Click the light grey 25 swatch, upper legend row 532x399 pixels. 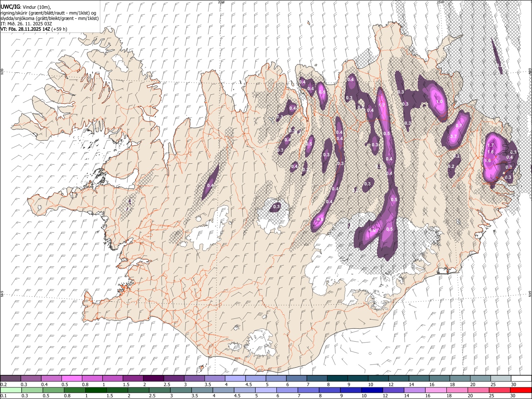501,379
